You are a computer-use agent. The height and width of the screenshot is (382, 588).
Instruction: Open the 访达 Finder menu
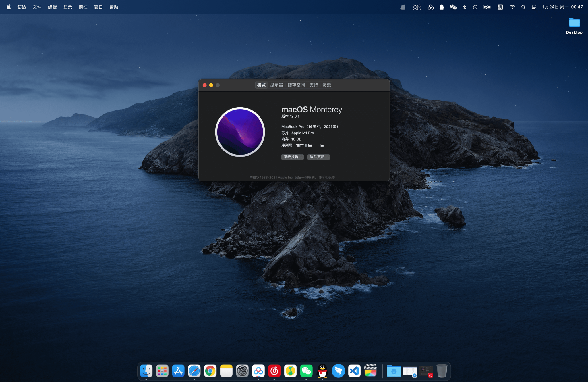(x=22, y=7)
